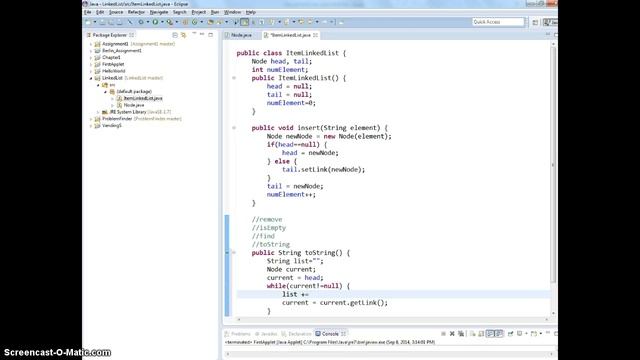Select the Vending5 project
This screenshot has width=640, height=360.
click(111, 126)
